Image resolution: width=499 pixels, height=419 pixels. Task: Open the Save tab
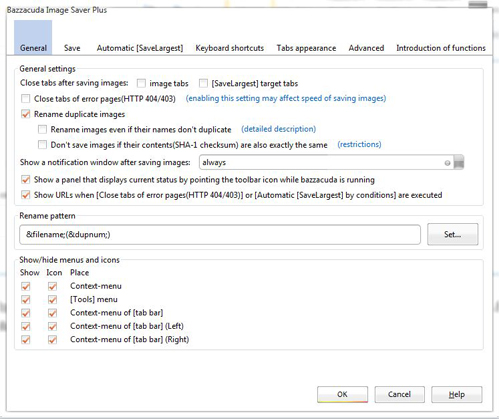[x=72, y=48]
